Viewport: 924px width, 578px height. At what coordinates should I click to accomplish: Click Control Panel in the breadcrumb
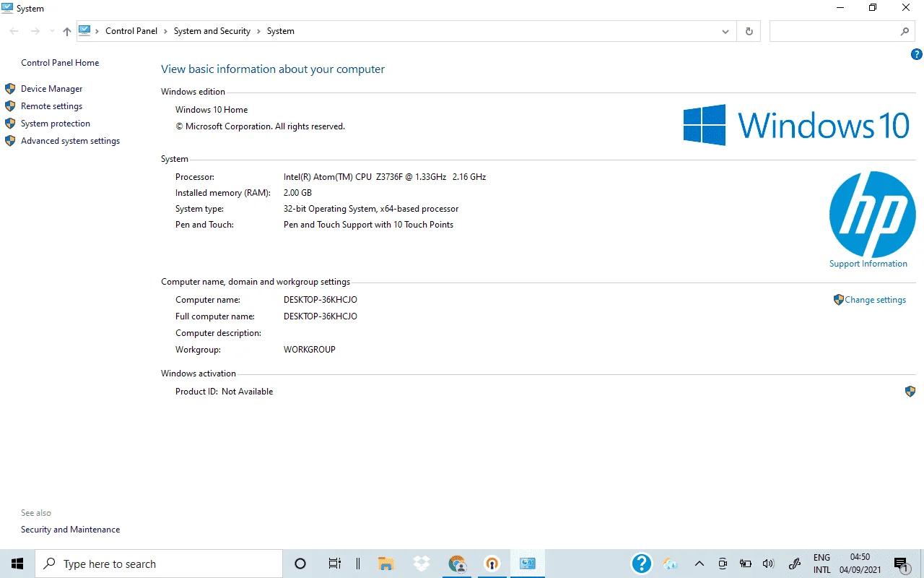click(x=131, y=31)
